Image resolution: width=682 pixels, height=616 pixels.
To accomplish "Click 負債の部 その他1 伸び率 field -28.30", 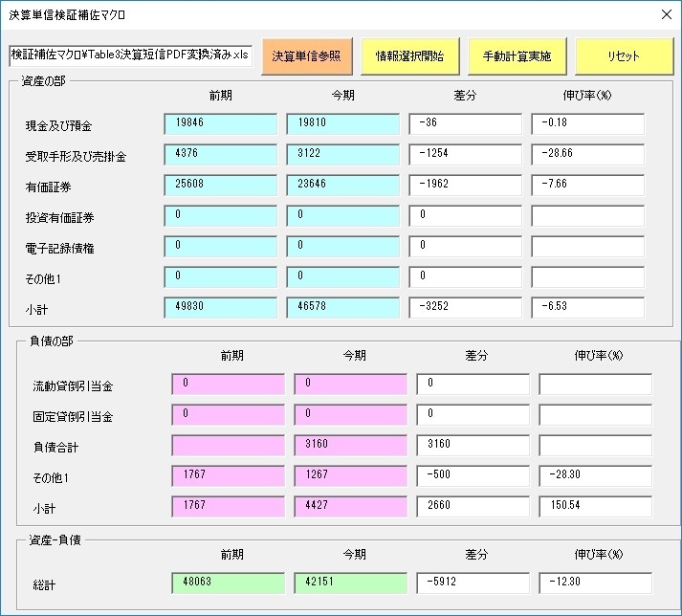I will click(596, 476).
